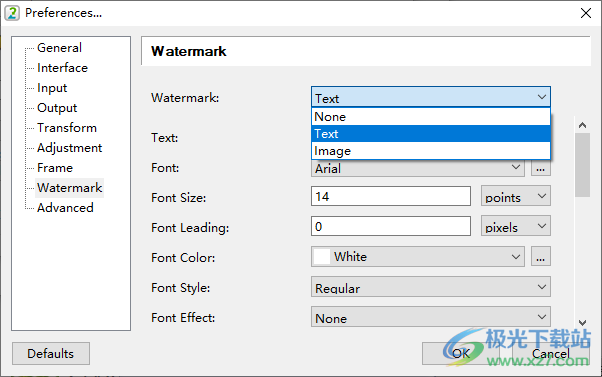Choose Image from the Watermark dropdown list

pyautogui.click(x=431, y=150)
